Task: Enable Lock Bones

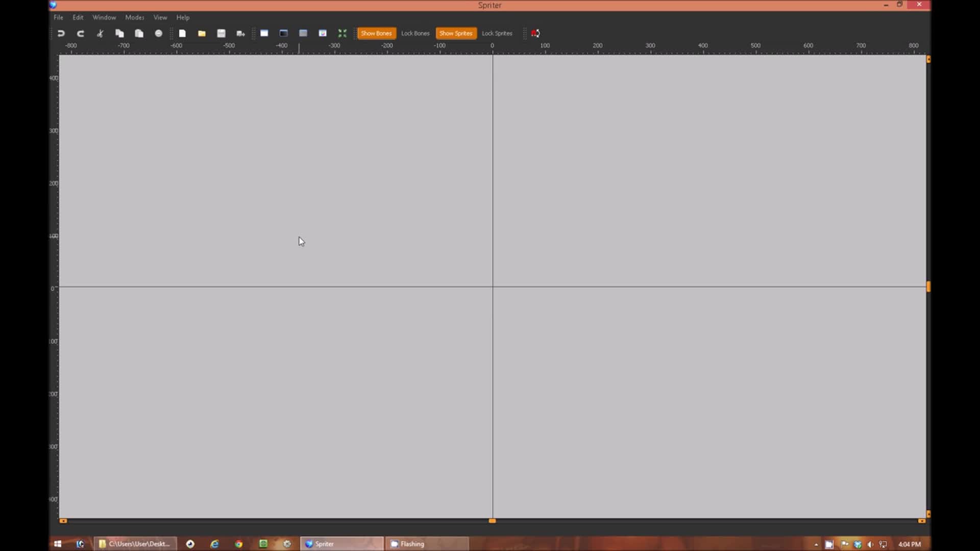Action: (x=415, y=34)
